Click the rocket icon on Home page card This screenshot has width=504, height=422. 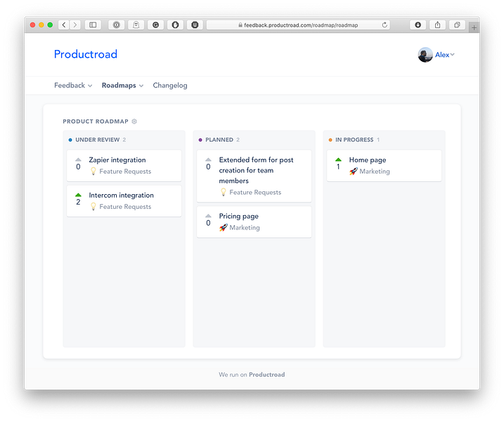[354, 172]
